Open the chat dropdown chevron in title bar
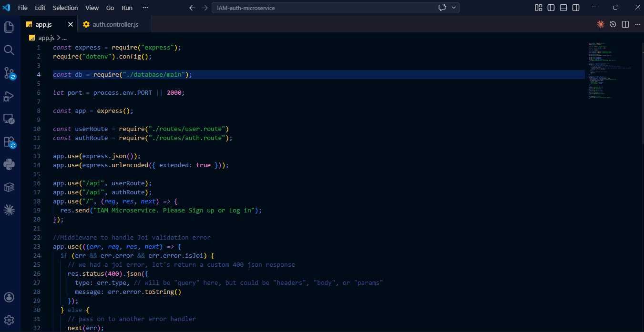 [453, 8]
